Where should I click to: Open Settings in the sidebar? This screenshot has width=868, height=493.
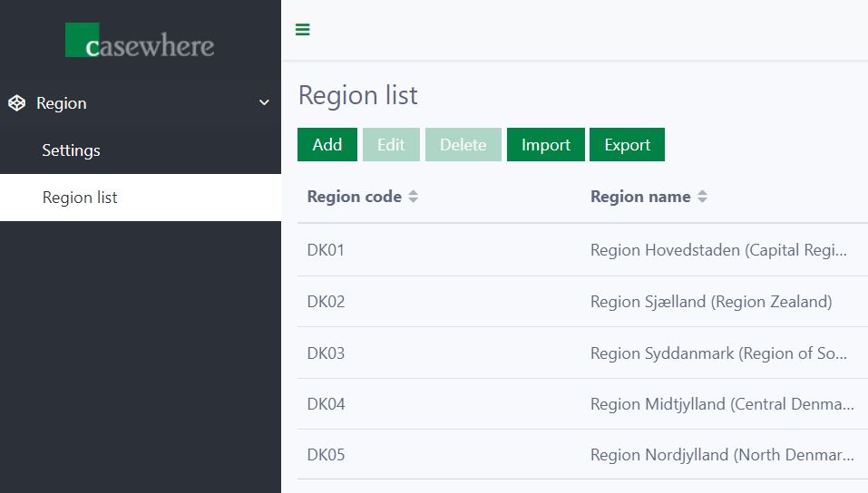pos(71,150)
